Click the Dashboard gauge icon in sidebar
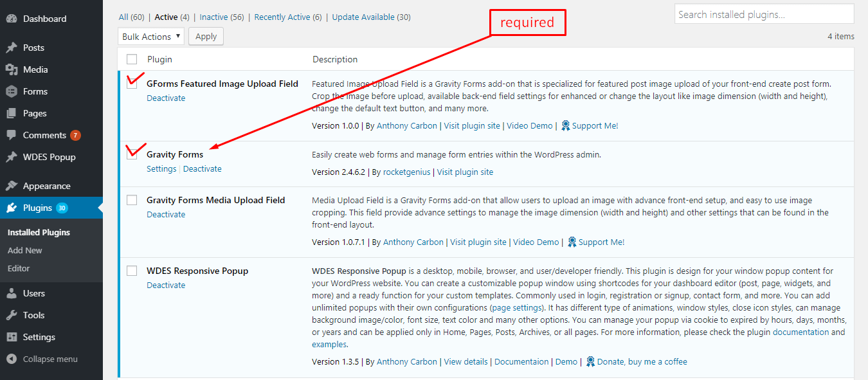 (12, 19)
